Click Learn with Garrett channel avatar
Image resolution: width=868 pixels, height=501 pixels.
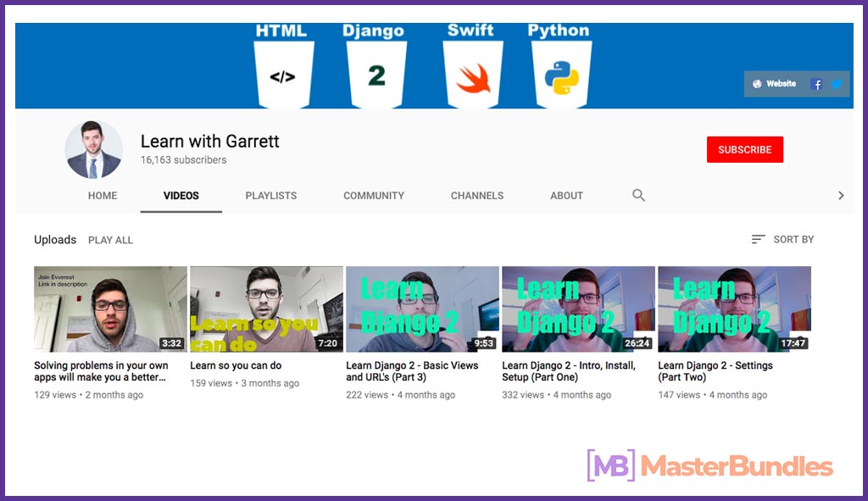pyautogui.click(x=93, y=149)
